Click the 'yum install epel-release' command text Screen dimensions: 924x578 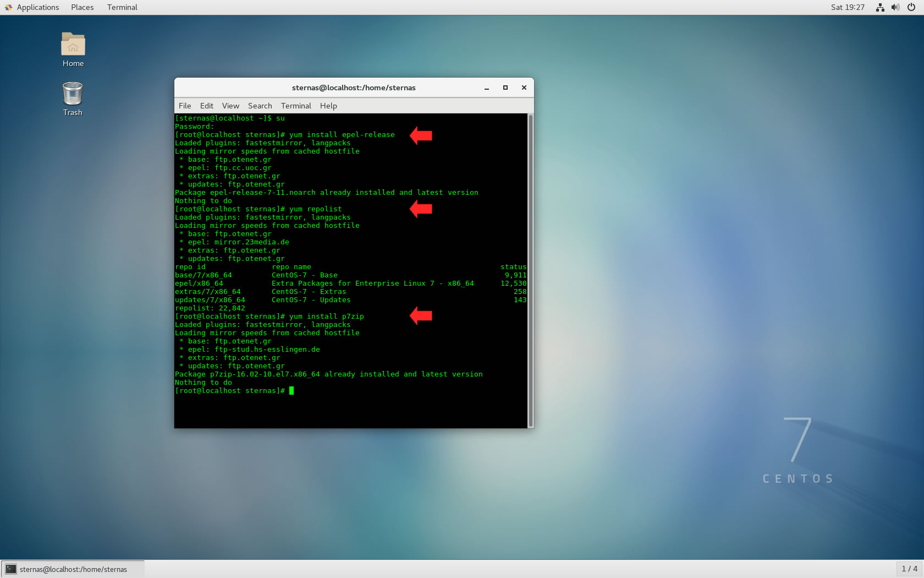tap(342, 135)
